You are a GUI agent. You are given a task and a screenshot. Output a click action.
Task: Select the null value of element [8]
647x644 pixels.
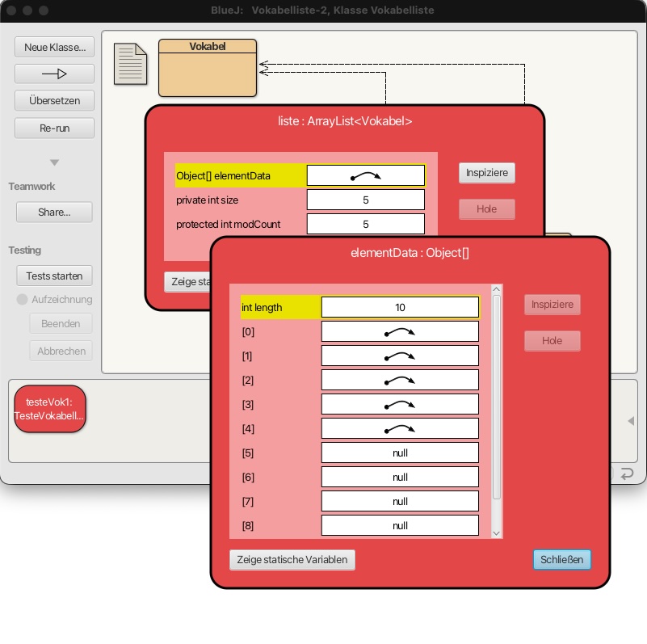(400, 526)
